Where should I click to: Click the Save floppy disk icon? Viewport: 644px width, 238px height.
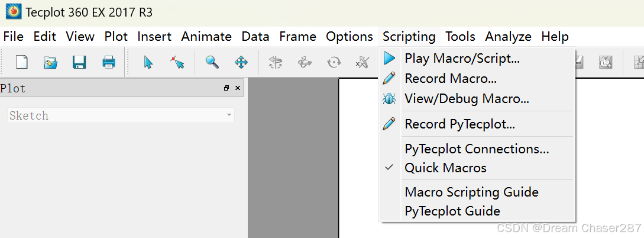coord(79,63)
